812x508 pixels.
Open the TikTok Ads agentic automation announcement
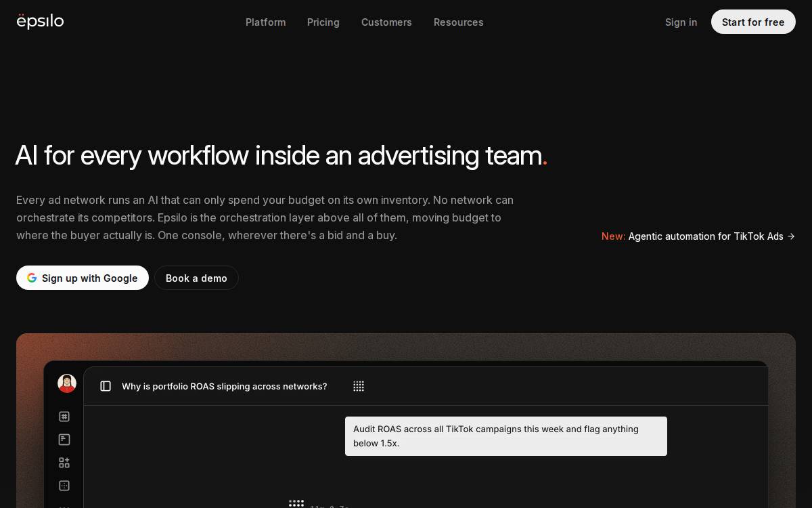click(x=698, y=236)
